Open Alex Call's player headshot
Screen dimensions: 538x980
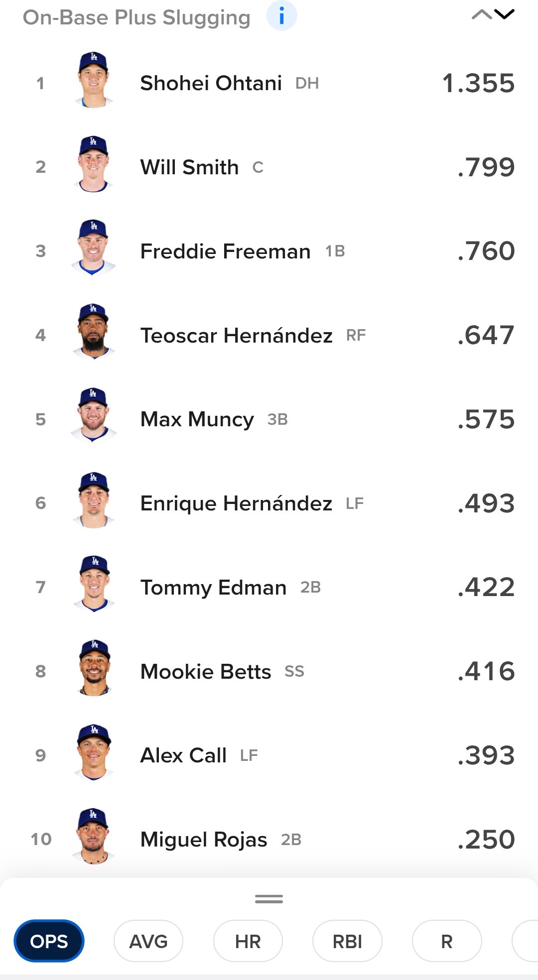94,752
